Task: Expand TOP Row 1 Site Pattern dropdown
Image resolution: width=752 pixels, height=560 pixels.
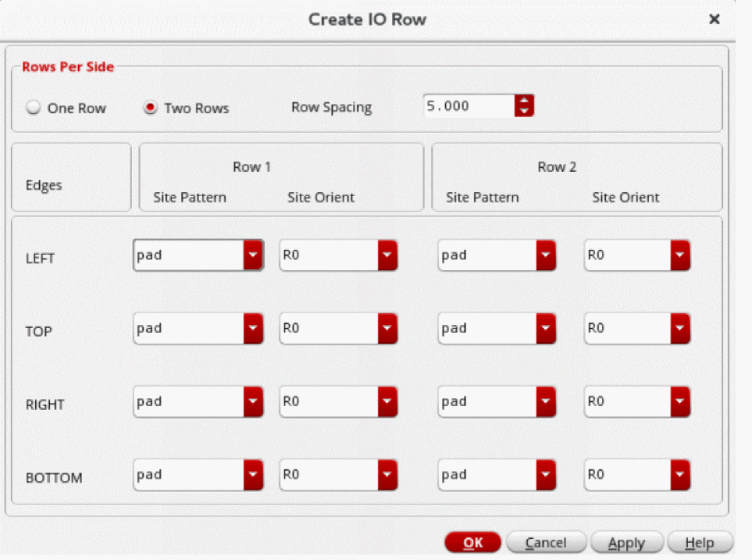Action: (x=253, y=329)
